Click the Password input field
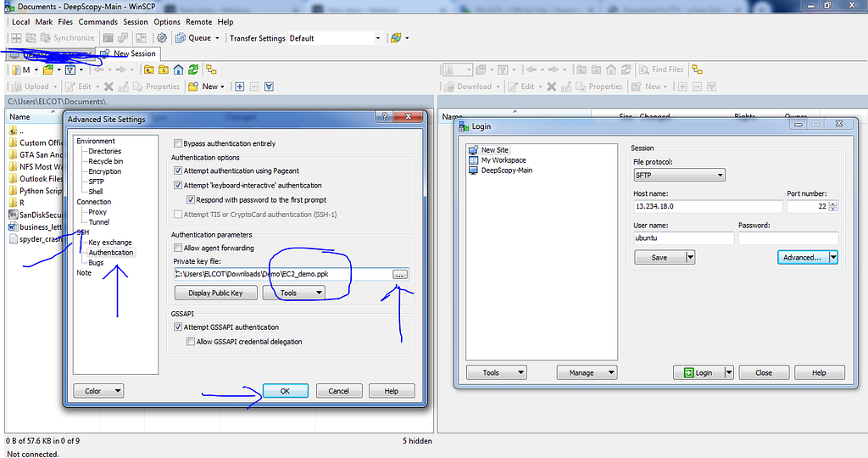The image size is (868, 458). (788, 238)
